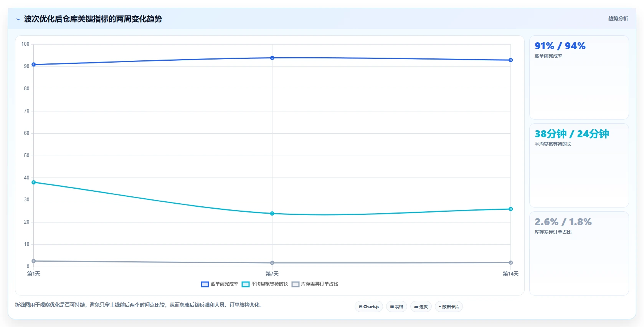Click the 2.6% / 1.8% metric value
This screenshot has height=327, width=644.
[x=563, y=222]
